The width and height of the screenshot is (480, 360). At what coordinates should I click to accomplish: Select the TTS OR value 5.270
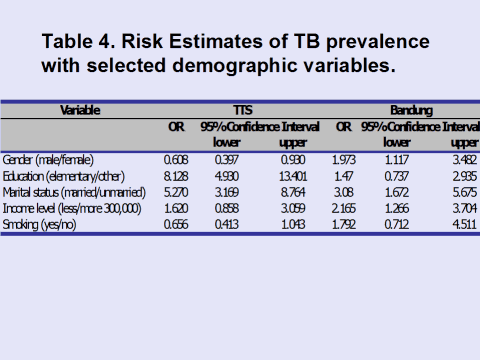pyautogui.click(x=176, y=192)
